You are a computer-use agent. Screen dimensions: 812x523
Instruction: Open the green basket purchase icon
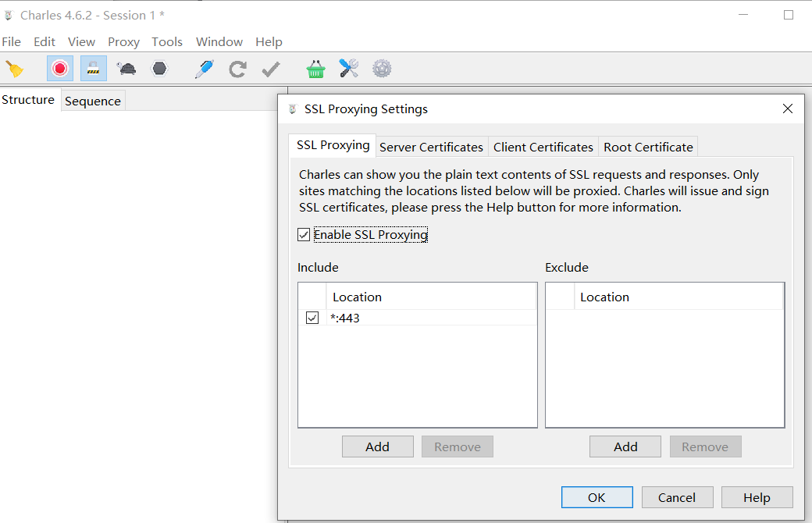click(x=315, y=69)
